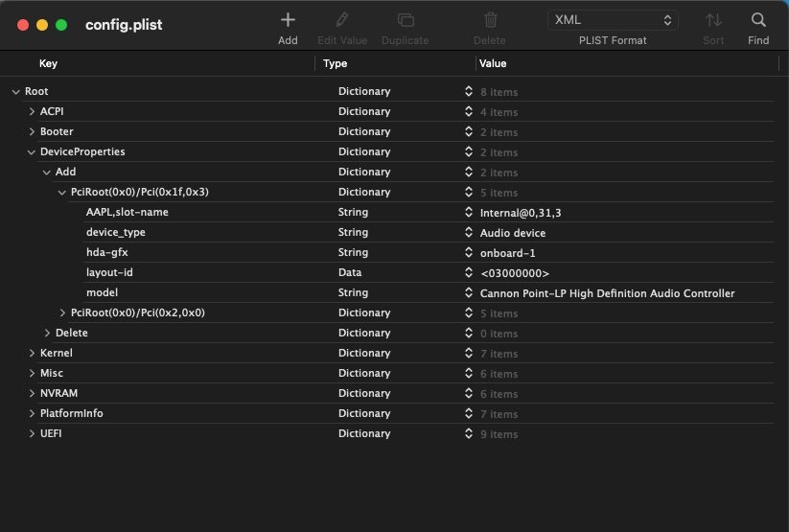Select the NVRAM row
The image size is (789, 532).
pyautogui.click(x=58, y=394)
